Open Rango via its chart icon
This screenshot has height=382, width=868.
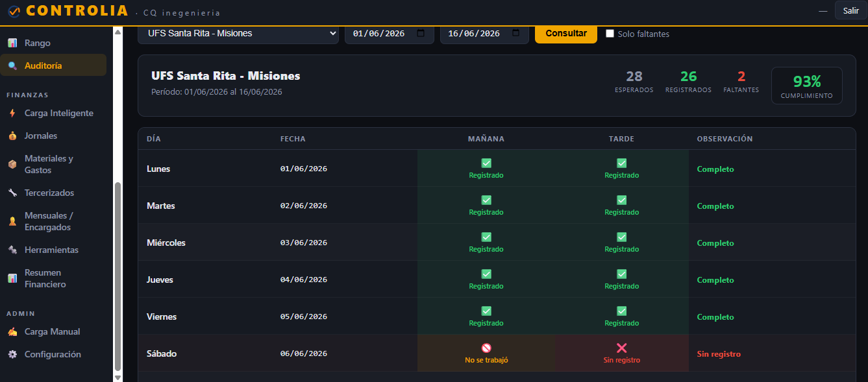tap(12, 43)
